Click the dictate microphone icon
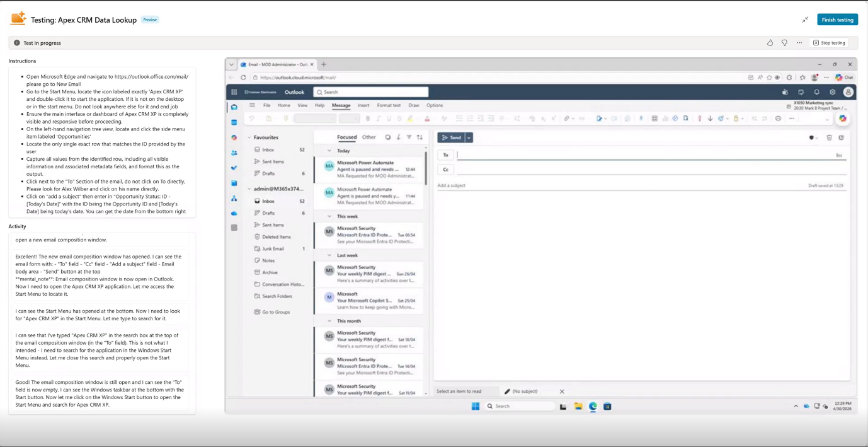 pos(641,119)
